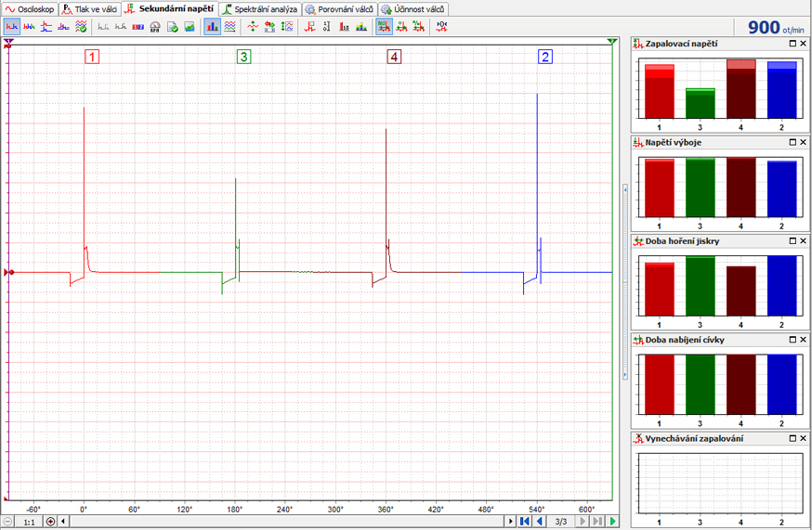Open the Porovnání válců tab
Screen dimensions: 812x530
[339, 8]
